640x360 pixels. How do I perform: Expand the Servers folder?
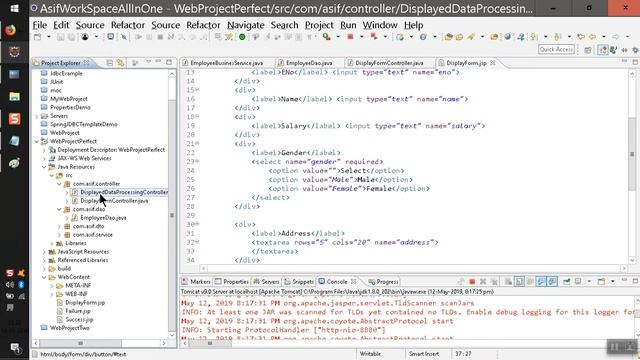(37, 116)
